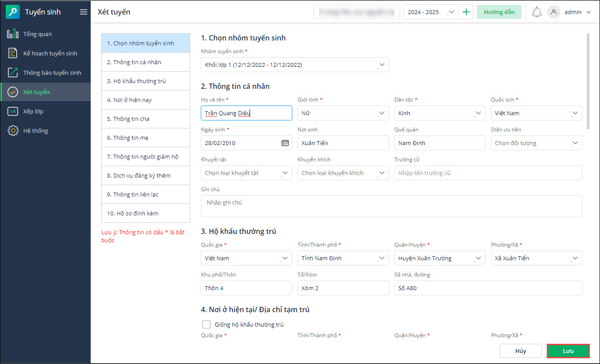600x364 pixels.
Task: Click the Trường cũ input field
Action: pyautogui.click(x=488, y=173)
